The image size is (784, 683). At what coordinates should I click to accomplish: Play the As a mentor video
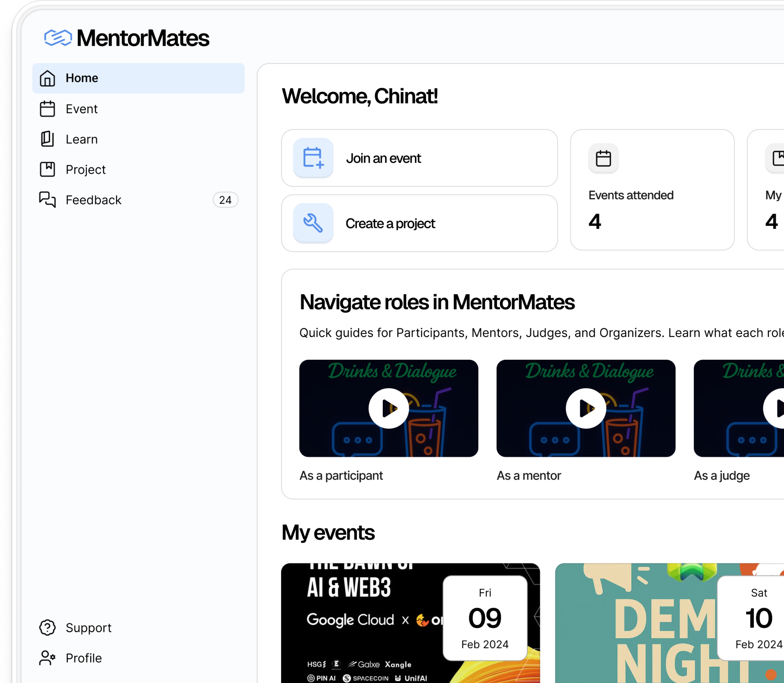pos(586,409)
